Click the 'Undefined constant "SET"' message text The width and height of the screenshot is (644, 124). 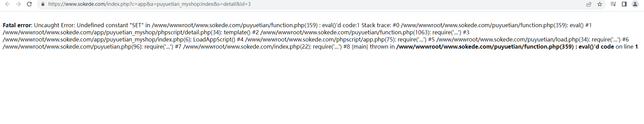[x=110, y=25]
